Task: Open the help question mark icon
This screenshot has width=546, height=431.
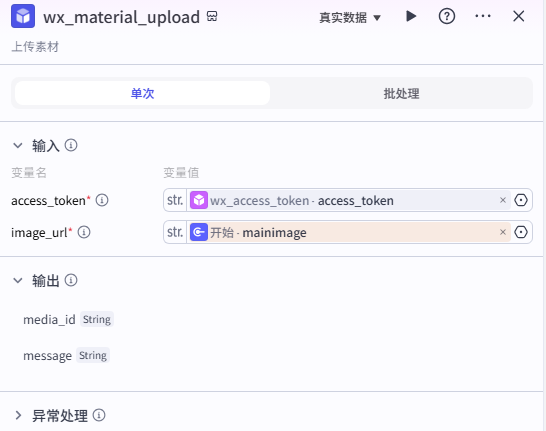Action: 447,16
